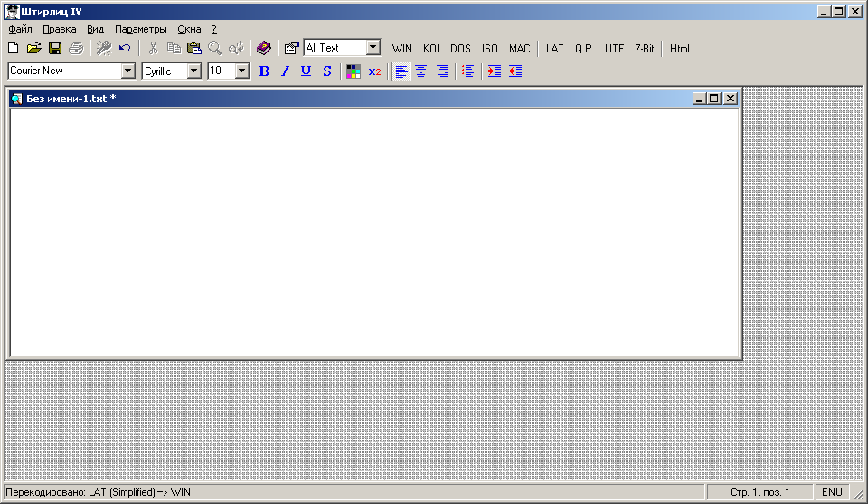
Task: Decrease indent with red arrow icon
Action: coord(515,71)
